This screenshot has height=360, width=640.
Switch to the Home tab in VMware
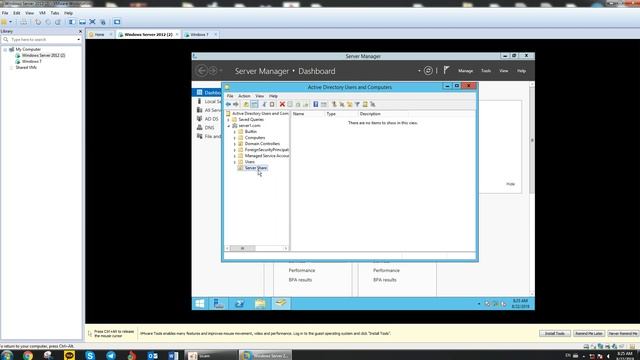pyautogui.click(x=99, y=35)
